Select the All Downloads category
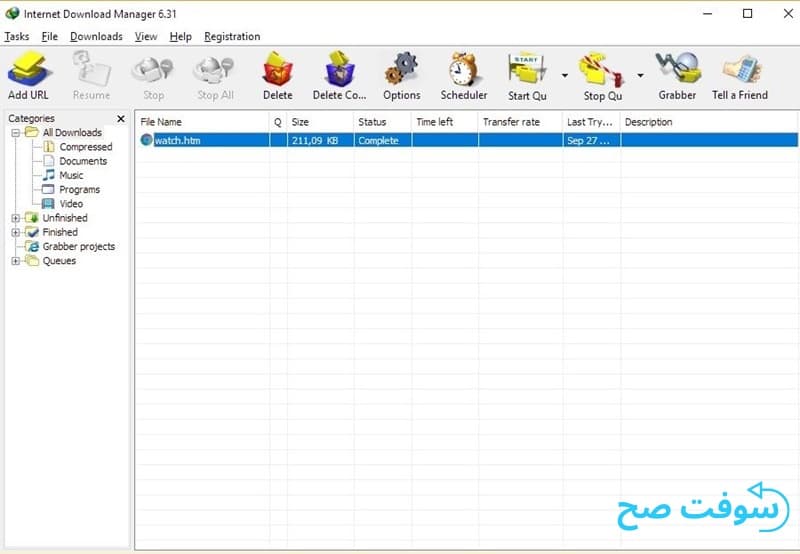 tap(72, 133)
